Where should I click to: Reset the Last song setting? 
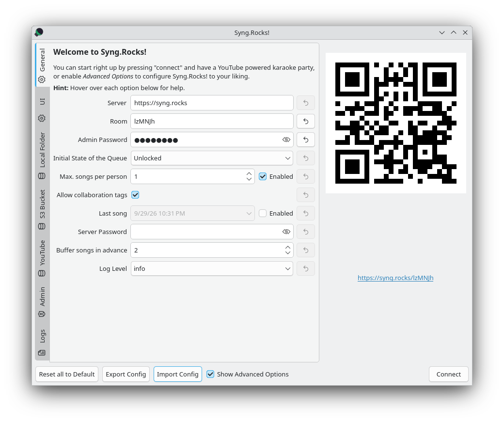(306, 213)
